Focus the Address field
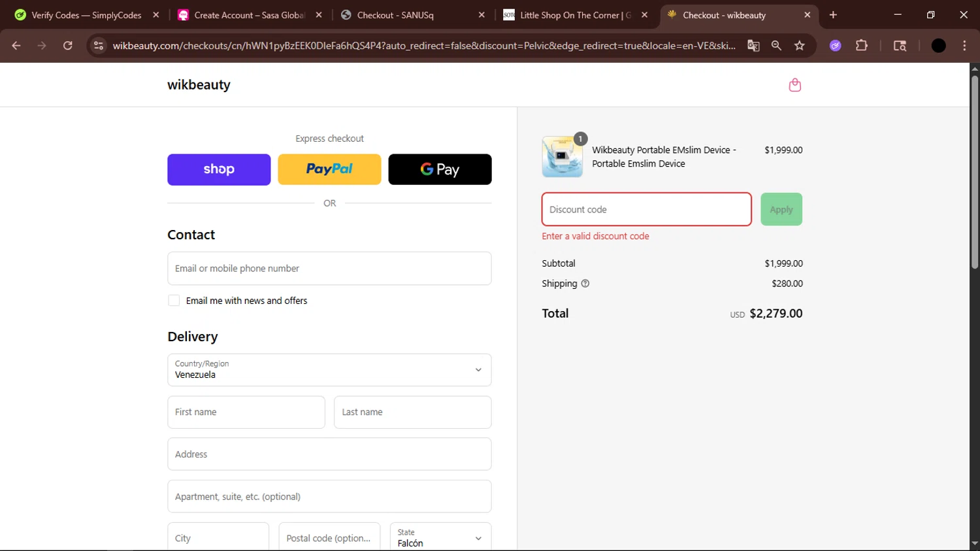The width and height of the screenshot is (980, 551). 329,454
